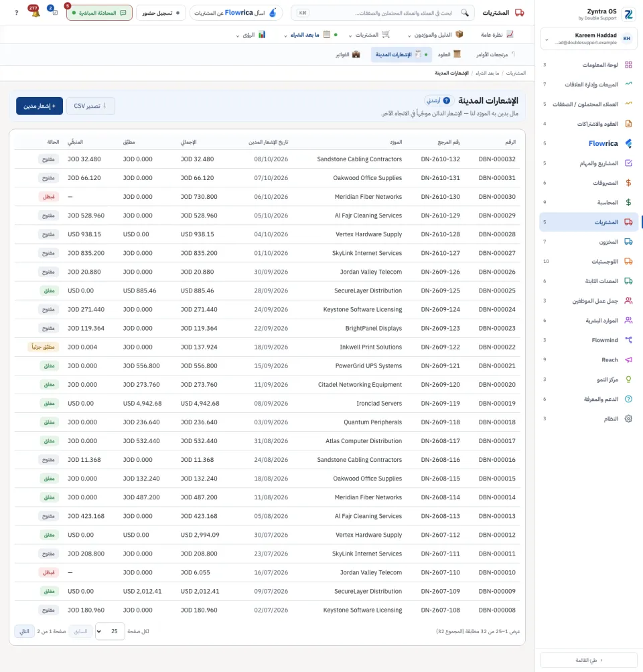Open العقود والاشتراكات in the sidebar
Screen dimensions: 643x672
[588, 124]
